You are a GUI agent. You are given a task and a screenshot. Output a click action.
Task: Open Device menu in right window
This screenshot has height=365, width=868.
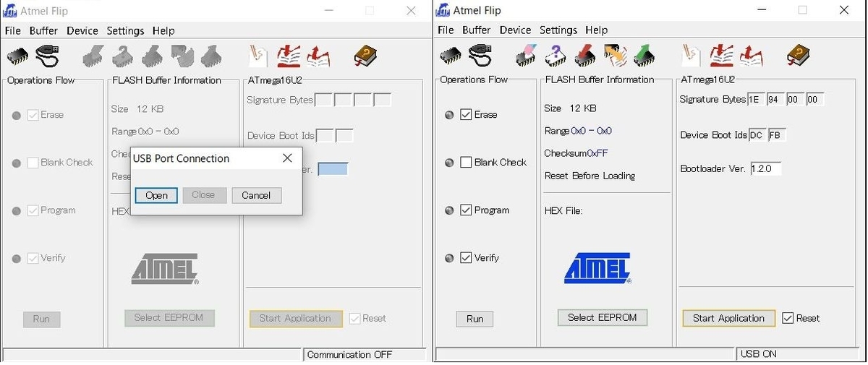515,30
